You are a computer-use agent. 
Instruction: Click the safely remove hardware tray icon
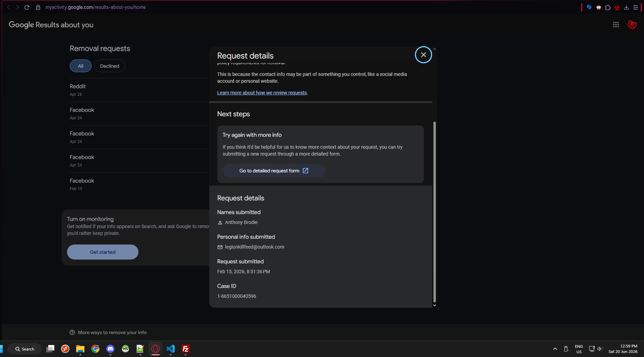click(x=566, y=349)
